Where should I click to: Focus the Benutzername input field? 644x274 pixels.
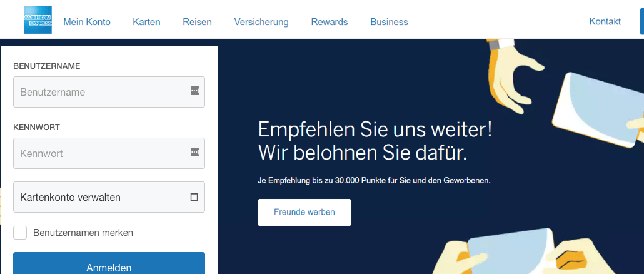coord(109,92)
